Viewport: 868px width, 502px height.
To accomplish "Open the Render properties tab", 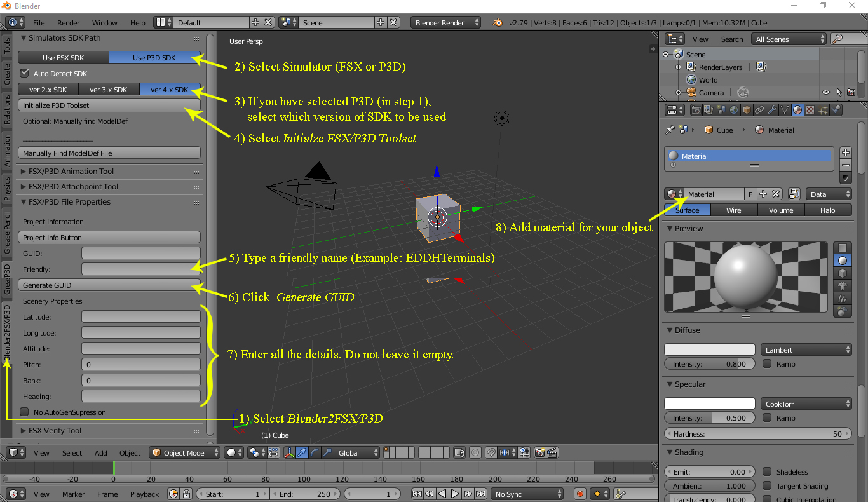I will (x=696, y=109).
